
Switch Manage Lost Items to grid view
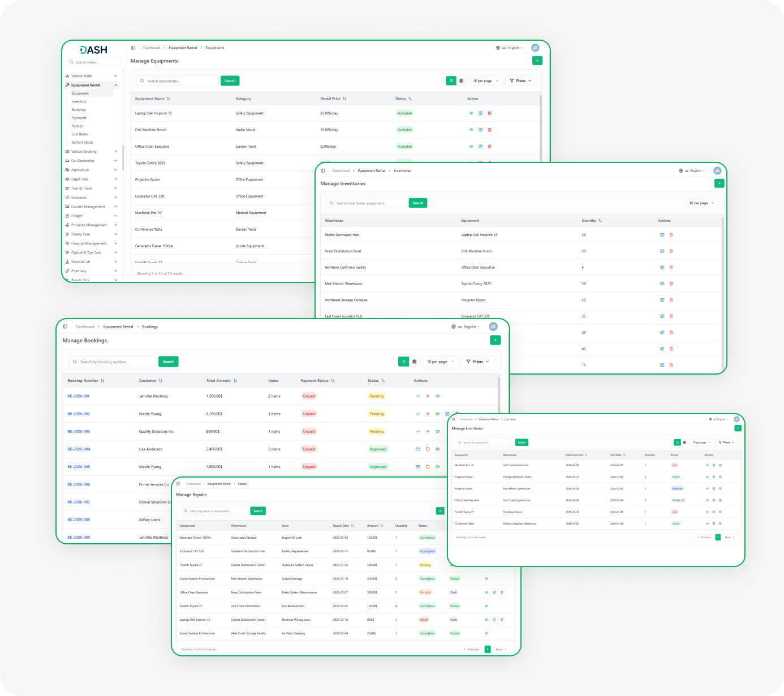click(684, 442)
